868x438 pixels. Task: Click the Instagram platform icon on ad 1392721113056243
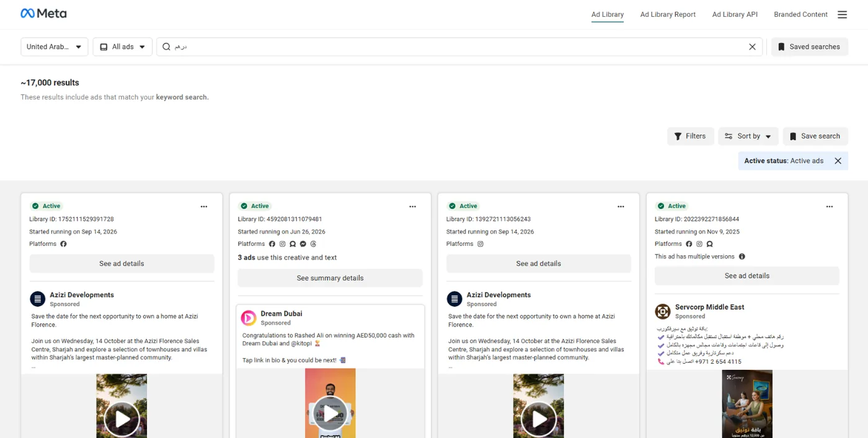point(480,244)
